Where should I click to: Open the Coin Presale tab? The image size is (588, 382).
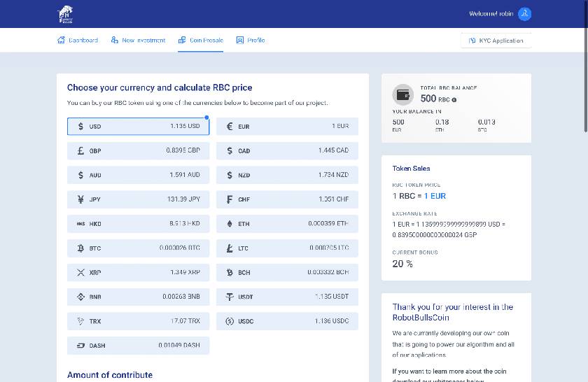tap(200, 41)
